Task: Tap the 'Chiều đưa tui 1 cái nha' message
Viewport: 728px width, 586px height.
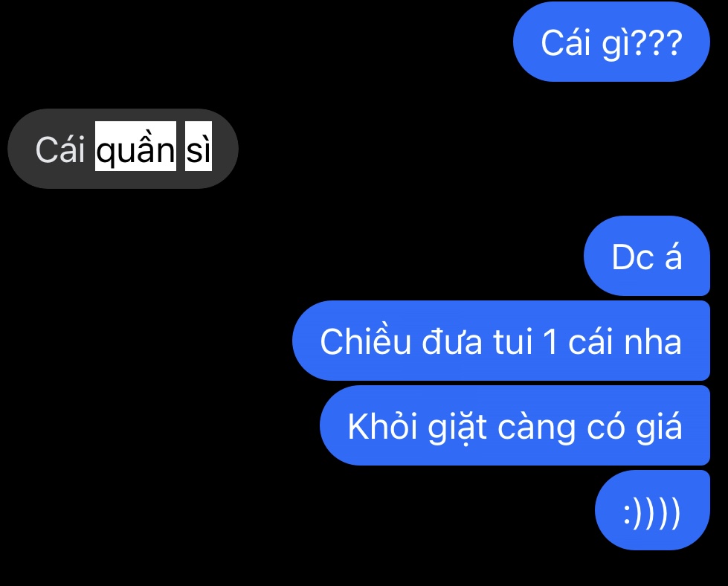Action: pyautogui.click(x=501, y=341)
